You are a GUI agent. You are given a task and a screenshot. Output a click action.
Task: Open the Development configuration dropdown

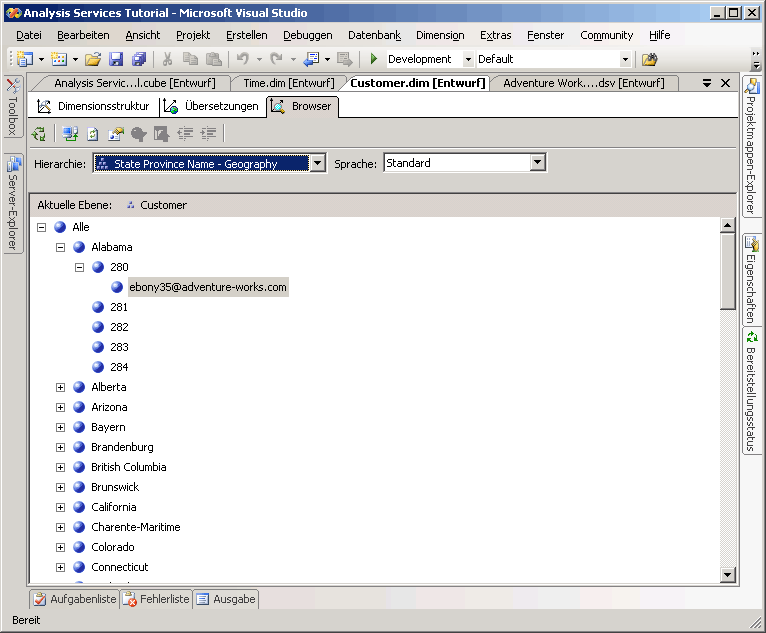pyautogui.click(x=468, y=60)
